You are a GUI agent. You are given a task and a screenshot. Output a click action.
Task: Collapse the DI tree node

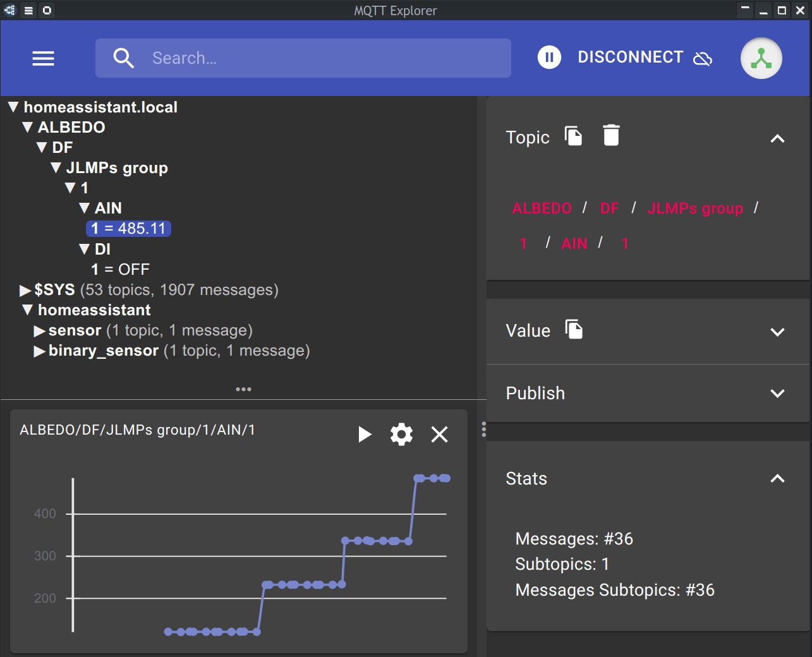(x=84, y=249)
